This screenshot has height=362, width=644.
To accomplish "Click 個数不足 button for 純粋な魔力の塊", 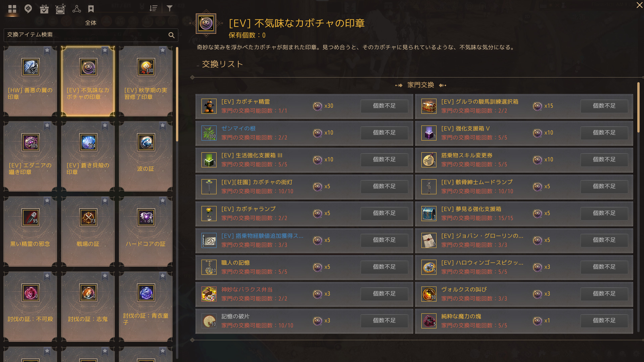I will point(604,321).
